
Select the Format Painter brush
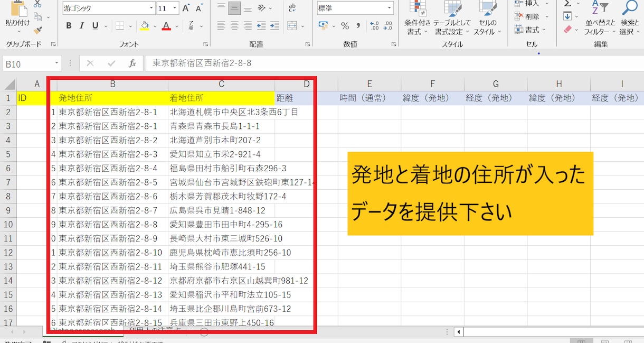coord(37,30)
